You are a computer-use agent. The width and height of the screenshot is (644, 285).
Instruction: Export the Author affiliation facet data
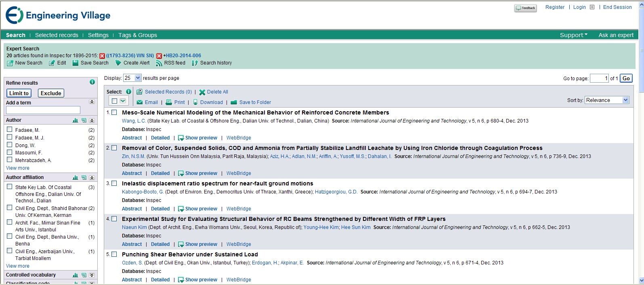point(84,177)
